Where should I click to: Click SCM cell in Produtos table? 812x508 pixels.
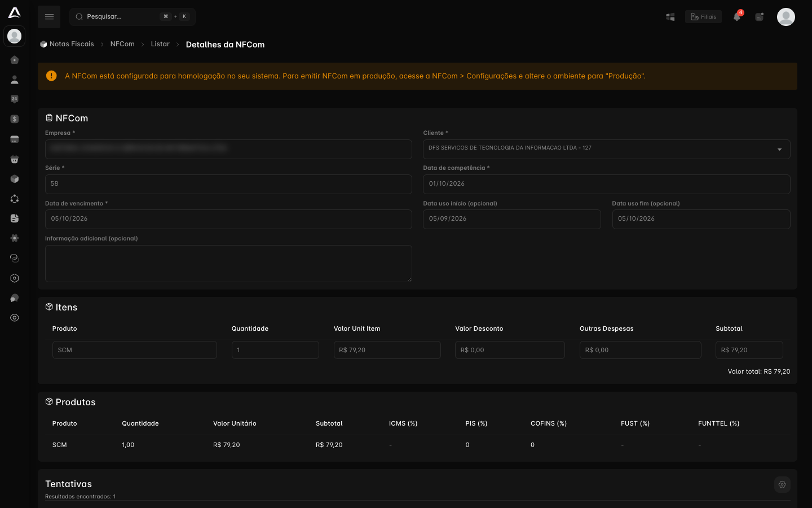60,445
